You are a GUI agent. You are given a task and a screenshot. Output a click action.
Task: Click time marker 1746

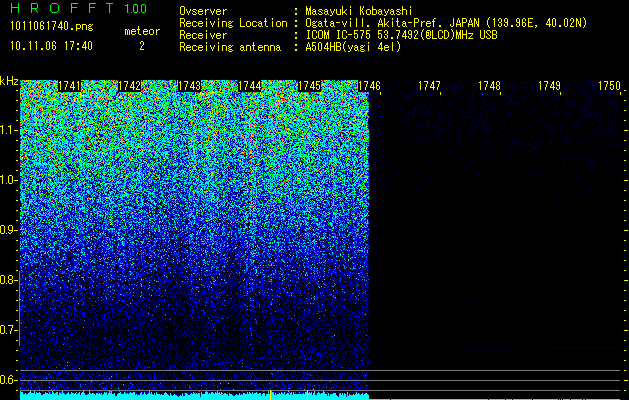369,86
